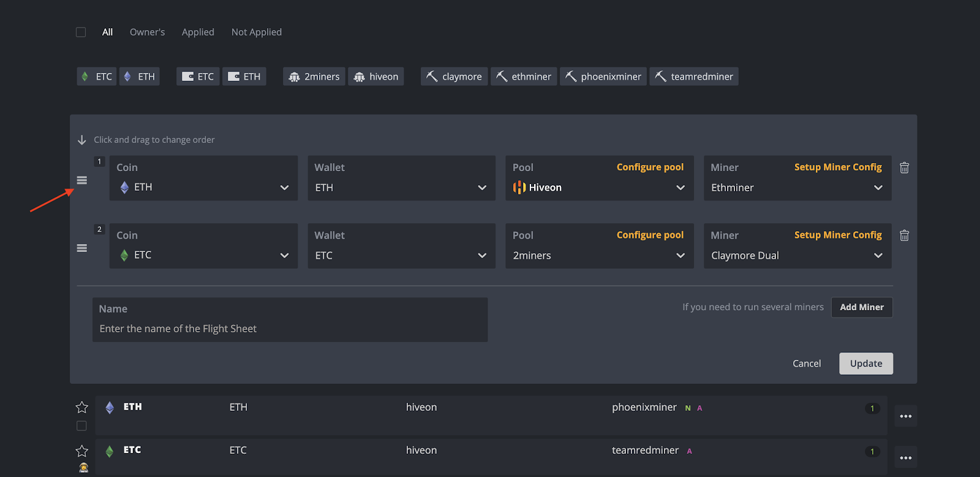
Task: Switch to the All filter tab
Action: tap(107, 32)
